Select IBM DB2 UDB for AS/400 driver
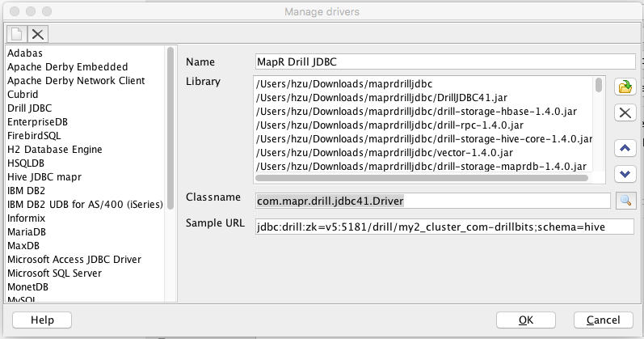Screen dimensions: 644x339 click(x=85, y=205)
